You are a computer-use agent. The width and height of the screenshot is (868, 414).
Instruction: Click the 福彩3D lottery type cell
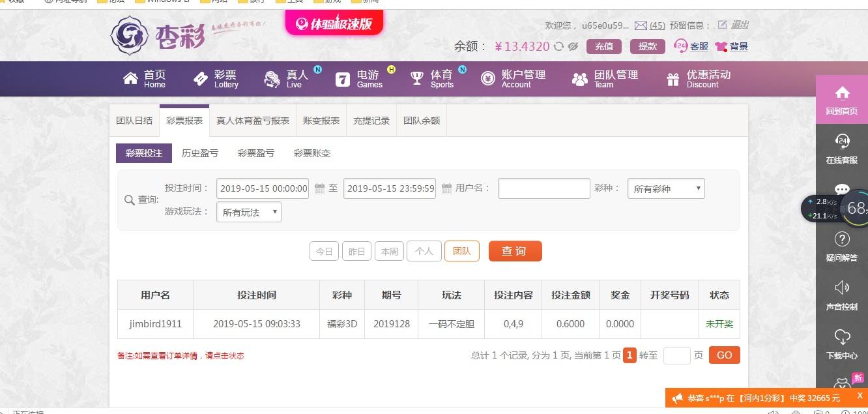point(342,323)
